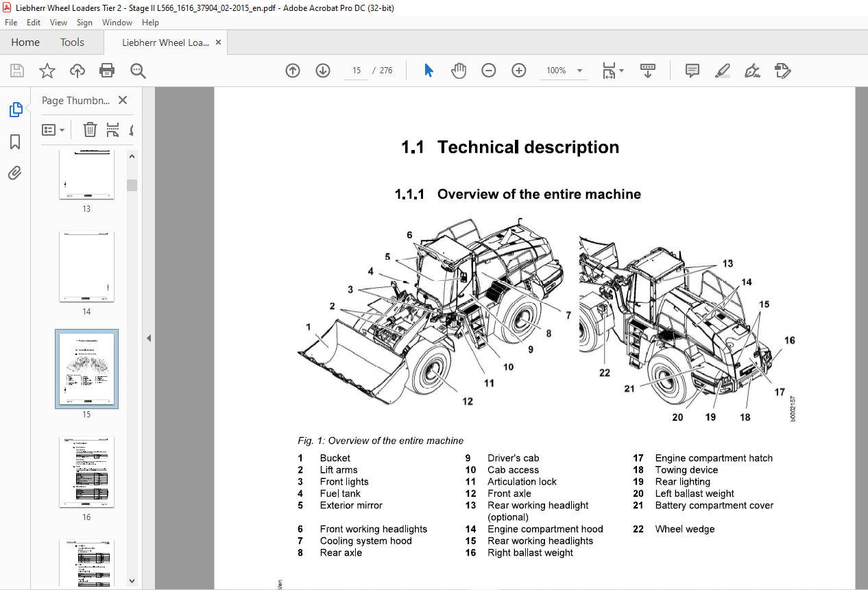Screen dimensions: 868x590
Task: Open the fit page dropdown arrow
Action: click(622, 71)
